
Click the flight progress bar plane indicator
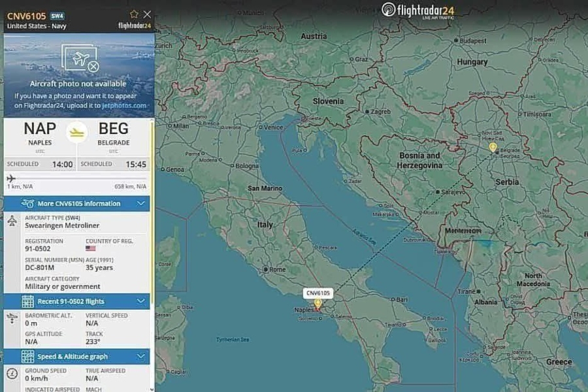(11, 178)
